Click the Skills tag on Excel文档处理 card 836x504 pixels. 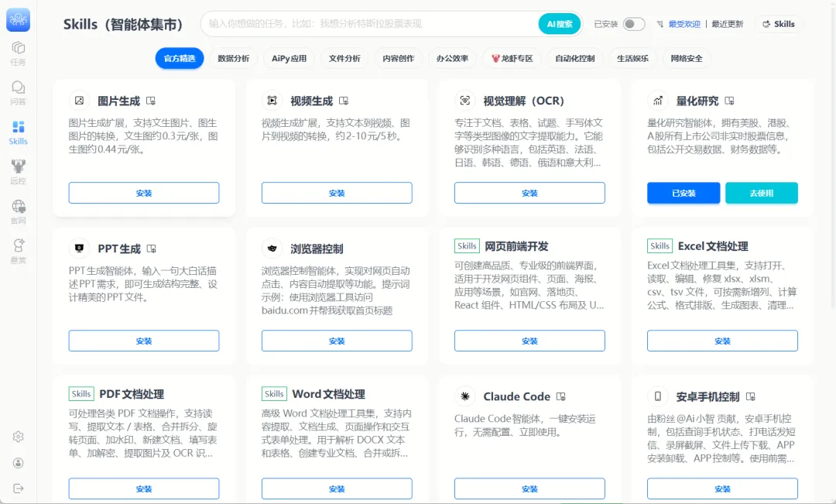click(x=660, y=246)
